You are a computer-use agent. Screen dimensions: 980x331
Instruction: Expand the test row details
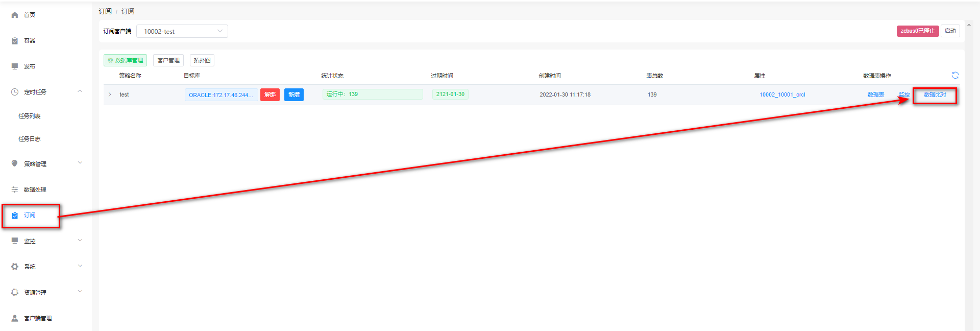pos(110,94)
